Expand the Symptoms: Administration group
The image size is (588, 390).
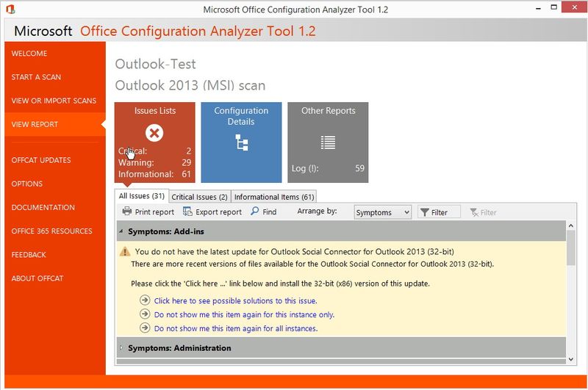121,348
